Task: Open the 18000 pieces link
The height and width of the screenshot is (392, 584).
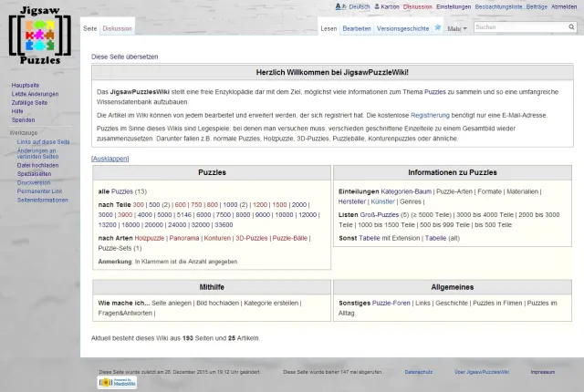Action: (130, 225)
